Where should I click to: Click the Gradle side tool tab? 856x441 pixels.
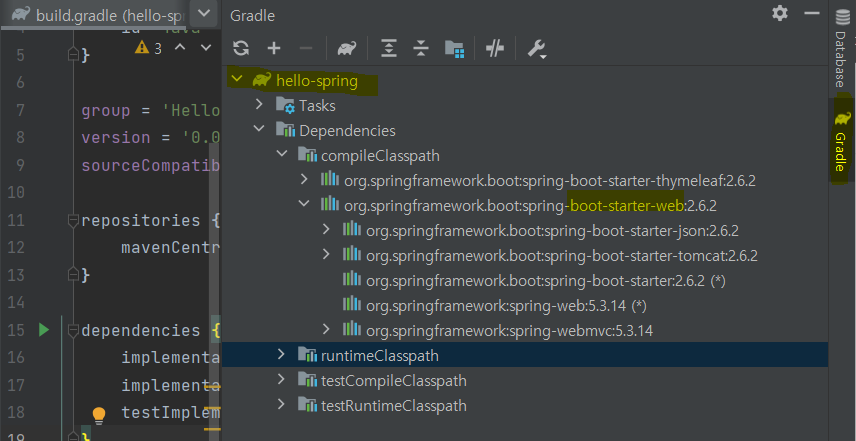pos(841,142)
